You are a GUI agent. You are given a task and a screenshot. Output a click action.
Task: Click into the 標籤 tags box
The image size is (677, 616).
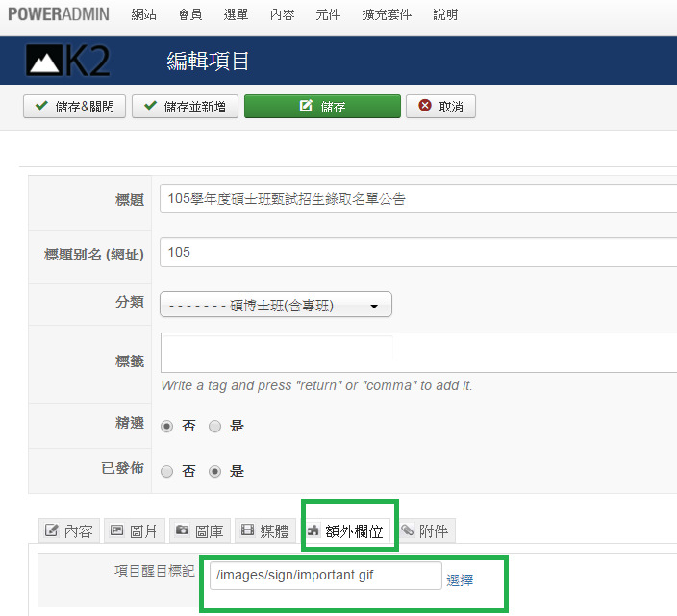pyautogui.click(x=419, y=353)
